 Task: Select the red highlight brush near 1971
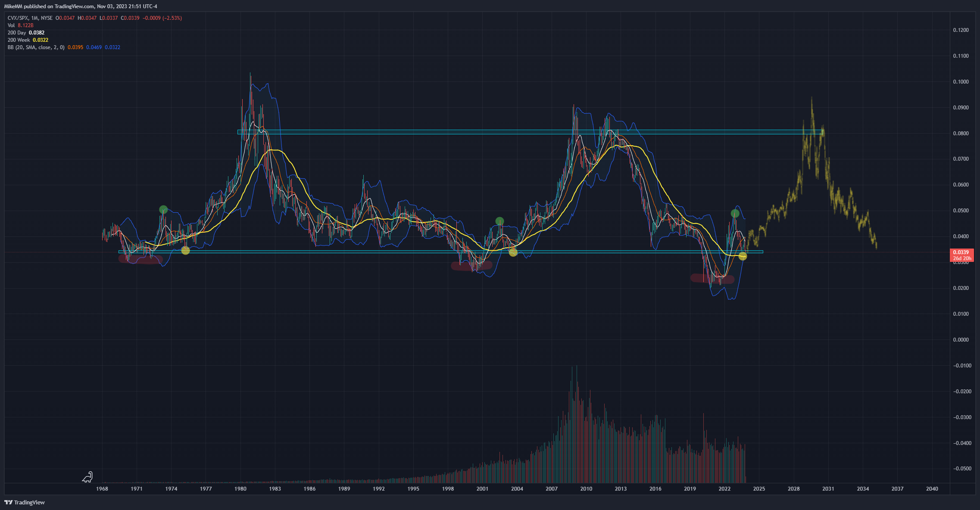point(140,259)
